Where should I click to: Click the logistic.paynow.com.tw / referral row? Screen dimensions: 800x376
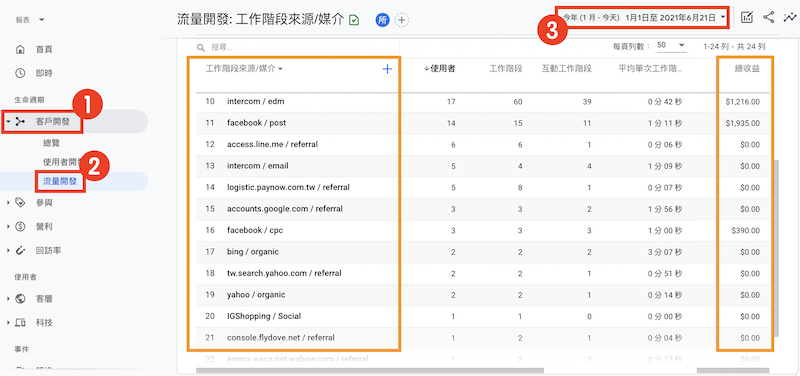point(482,187)
